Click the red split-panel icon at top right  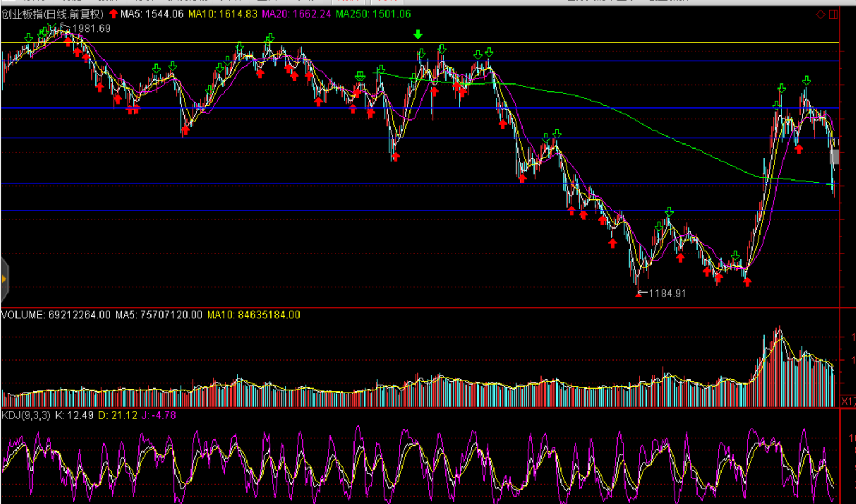click(833, 14)
